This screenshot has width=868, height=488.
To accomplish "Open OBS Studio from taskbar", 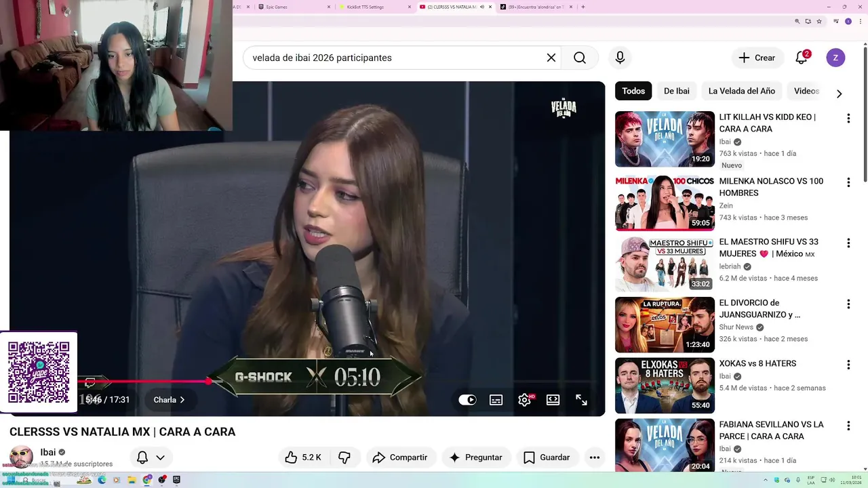I will pos(161,481).
